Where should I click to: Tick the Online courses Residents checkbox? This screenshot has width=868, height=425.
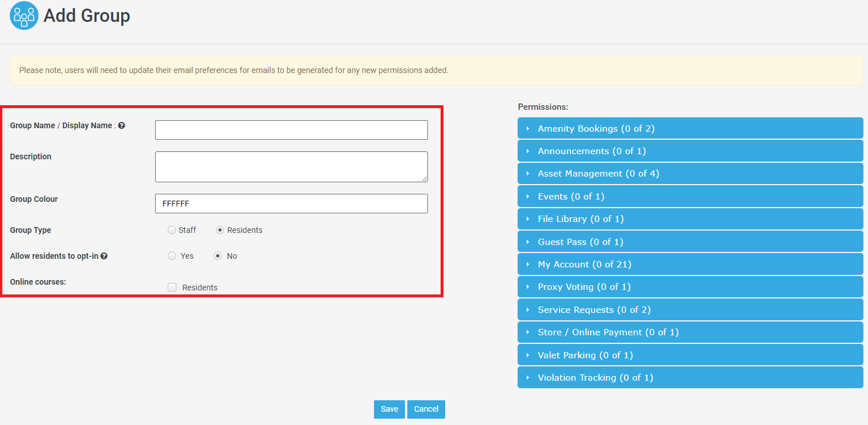click(x=172, y=288)
